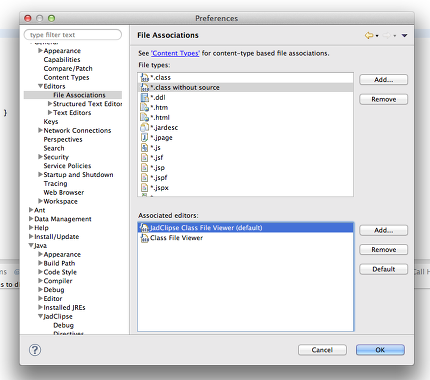
Task: Set selected editor as Default
Action: 383,269
